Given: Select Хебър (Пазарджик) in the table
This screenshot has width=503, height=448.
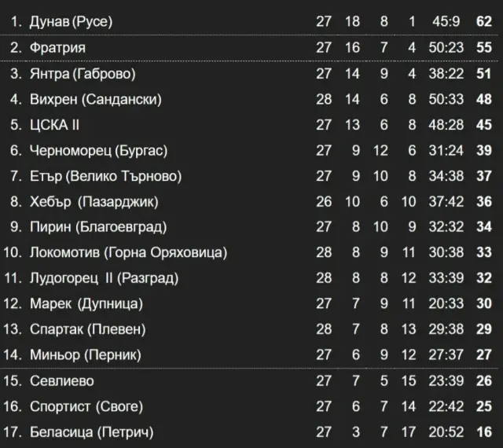Looking at the screenshot, I should [x=94, y=201].
